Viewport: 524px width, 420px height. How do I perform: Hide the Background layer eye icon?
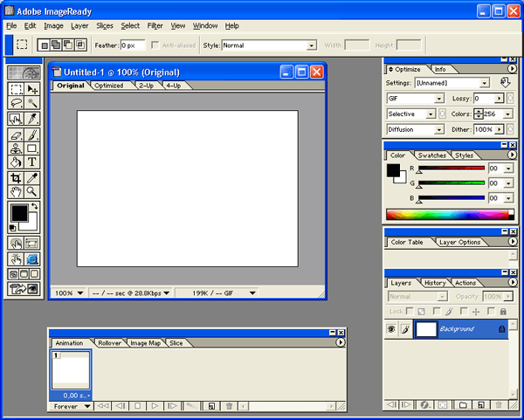click(x=391, y=329)
